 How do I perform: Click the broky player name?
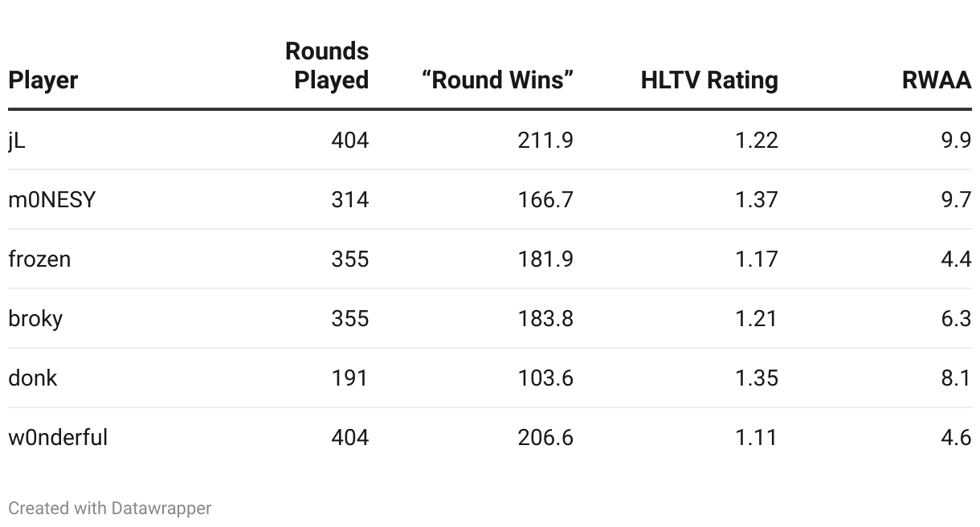pos(35,319)
